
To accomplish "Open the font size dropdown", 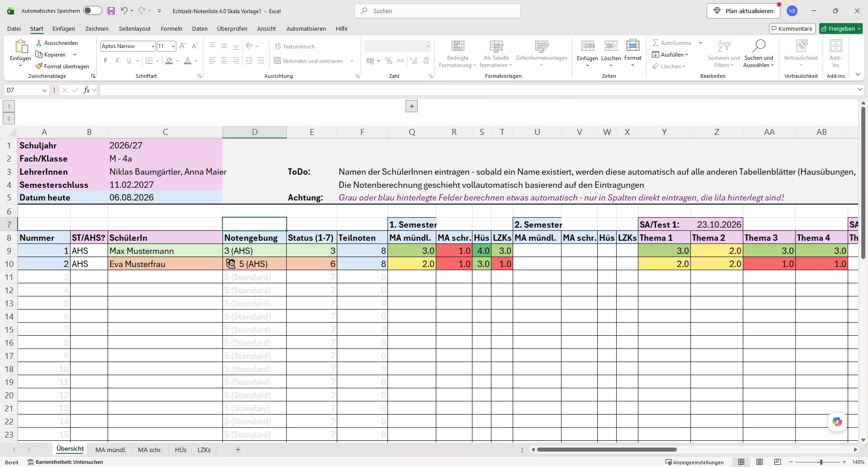I will pos(173,46).
